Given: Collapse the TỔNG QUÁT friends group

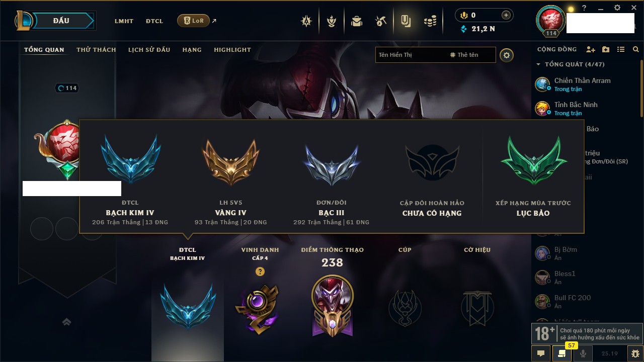Looking at the screenshot, I should (538, 64).
